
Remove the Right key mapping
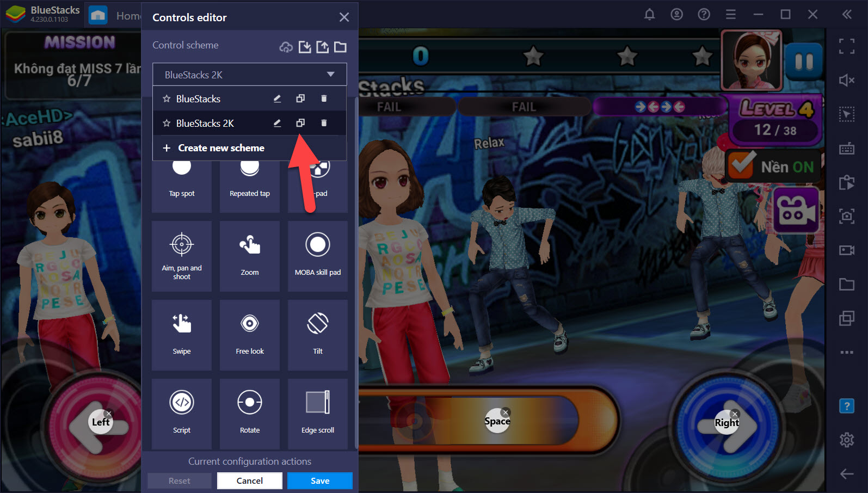(x=735, y=414)
